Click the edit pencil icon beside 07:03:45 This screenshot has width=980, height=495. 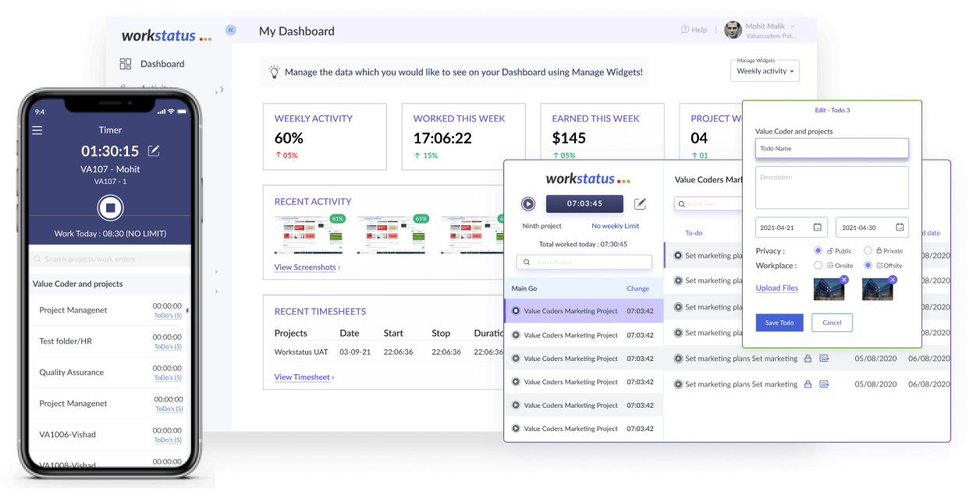[640, 204]
